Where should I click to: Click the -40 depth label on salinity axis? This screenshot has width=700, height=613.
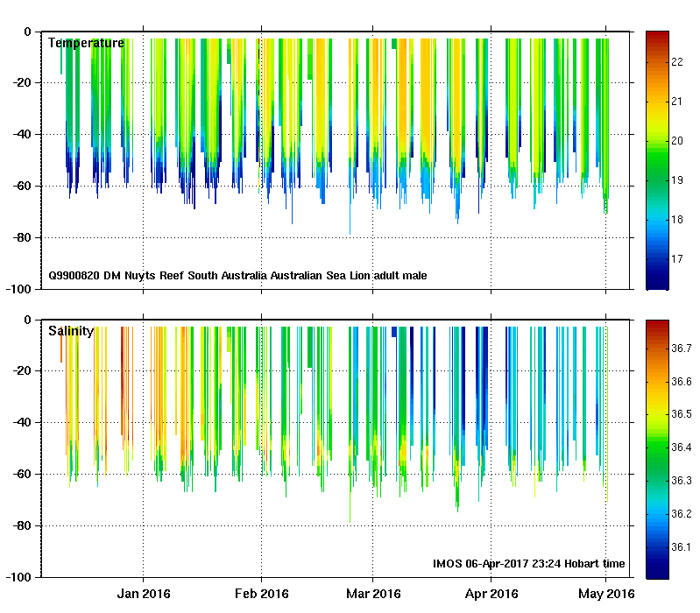(x=21, y=422)
